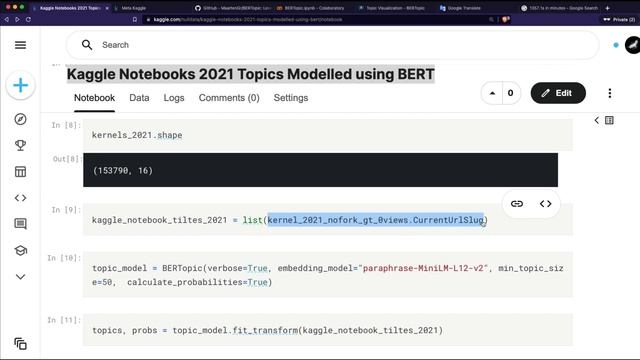640x360 pixels.
Task: Click the blue notification dot
Action: (x=616, y=45)
